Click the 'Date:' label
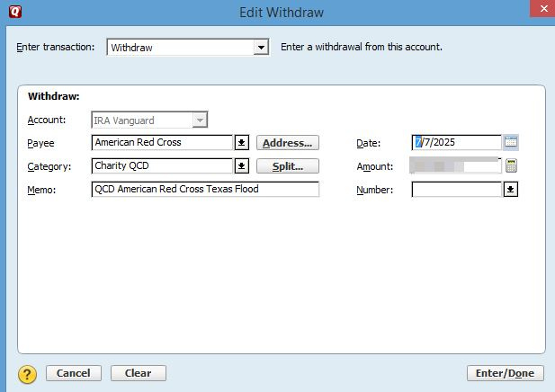Image resolution: width=555 pixels, height=392 pixels. (x=369, y=143)
